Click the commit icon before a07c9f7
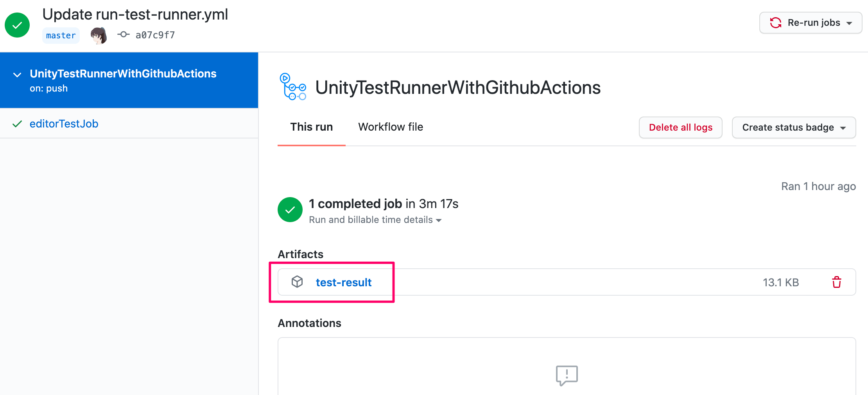 pyautogui.click(x=124, y=34)
